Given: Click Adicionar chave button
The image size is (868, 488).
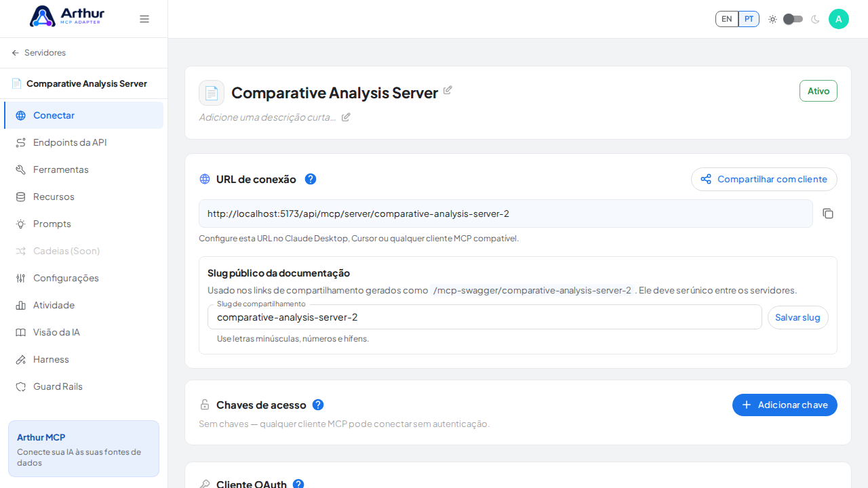Looking at the screenshot, I should (785, 405).
